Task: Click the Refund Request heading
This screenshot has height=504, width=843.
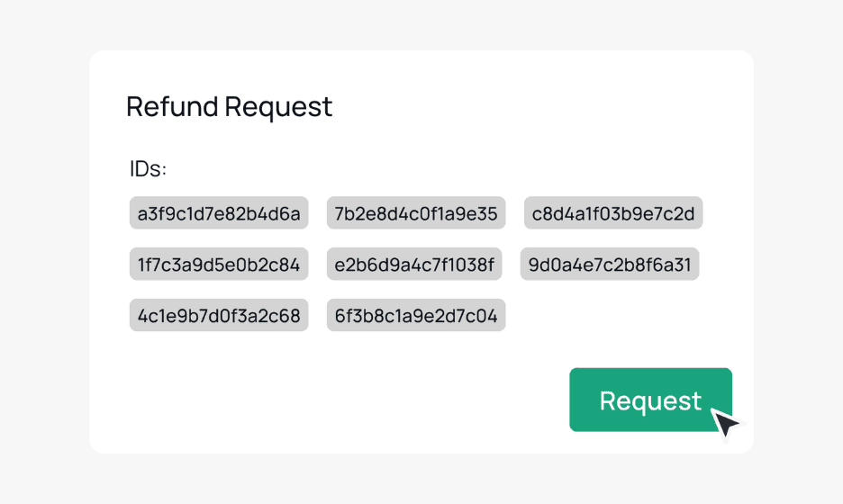Action: point(229,106)
